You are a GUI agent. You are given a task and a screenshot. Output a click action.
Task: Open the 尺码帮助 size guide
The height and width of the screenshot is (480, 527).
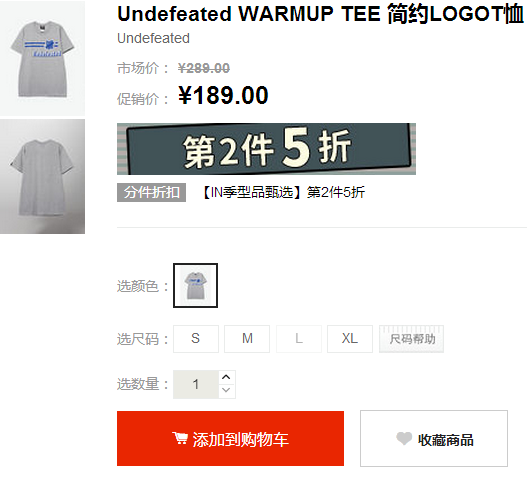click(411, 338)
